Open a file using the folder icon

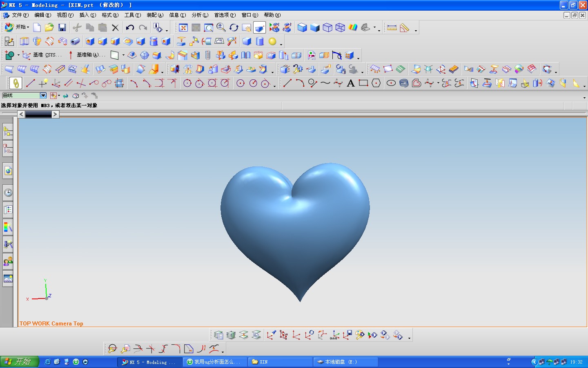tap(49, 27)
